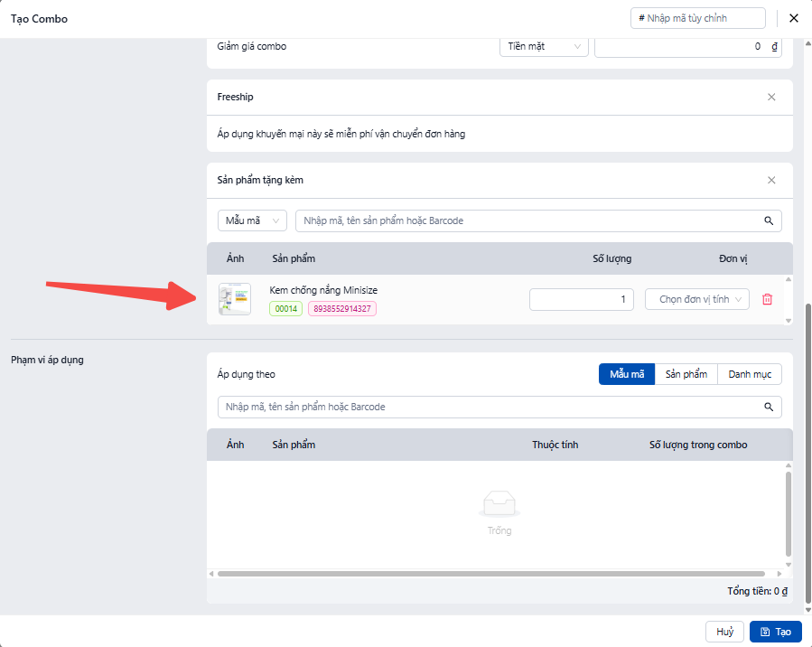
Task: Click the empty Trống inbox icon
Action: (x=499, y=502)
